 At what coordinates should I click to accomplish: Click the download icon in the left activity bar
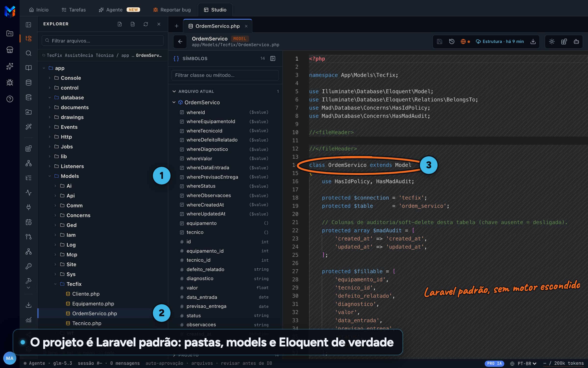[x=28, y=305]
